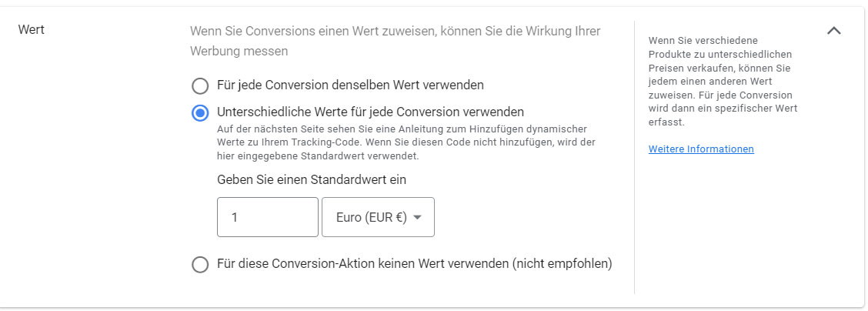
Task: Click the 'Wert' section heading
Action: [31, 30]
